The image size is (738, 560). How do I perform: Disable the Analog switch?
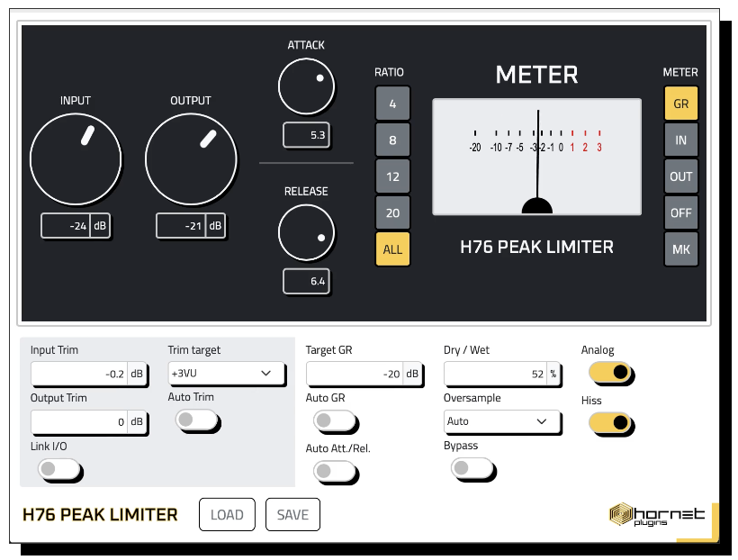point(611,373)
